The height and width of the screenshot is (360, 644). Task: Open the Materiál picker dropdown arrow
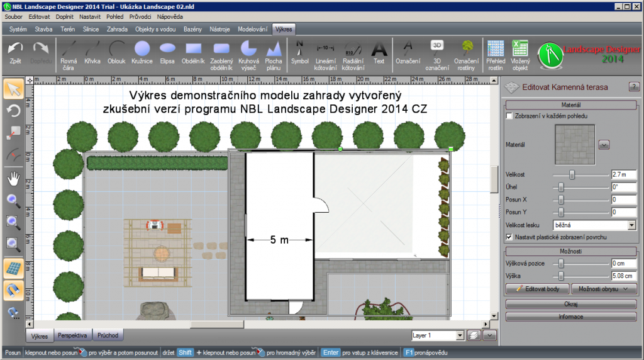pos(604,145)
